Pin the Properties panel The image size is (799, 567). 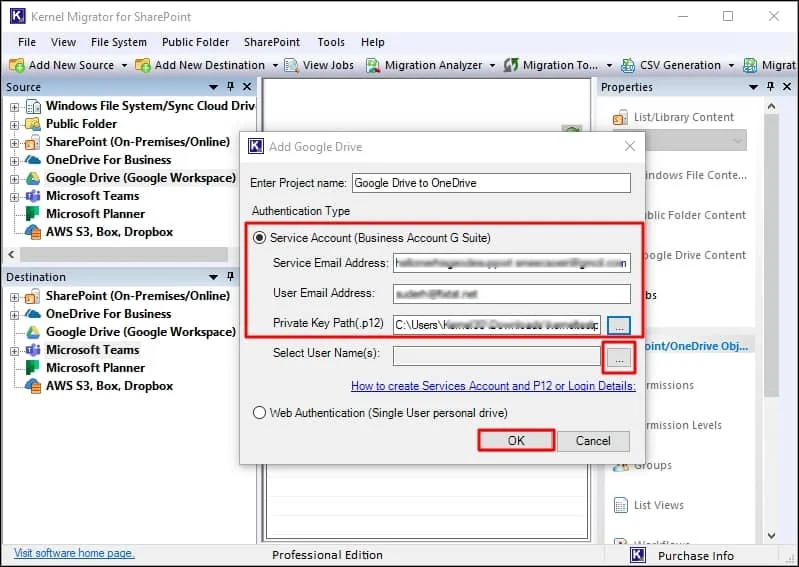click(x=770, y=87)
